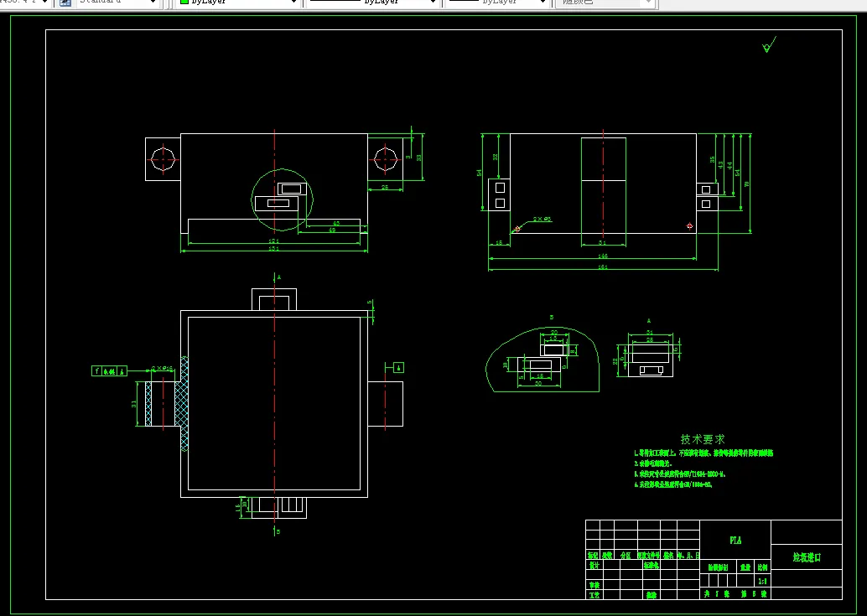Select the 2×φ16 hole callout text
Image resolution: width=867 pixels, height=616 pixels.
pyautogui.click(x=163, y=369)
